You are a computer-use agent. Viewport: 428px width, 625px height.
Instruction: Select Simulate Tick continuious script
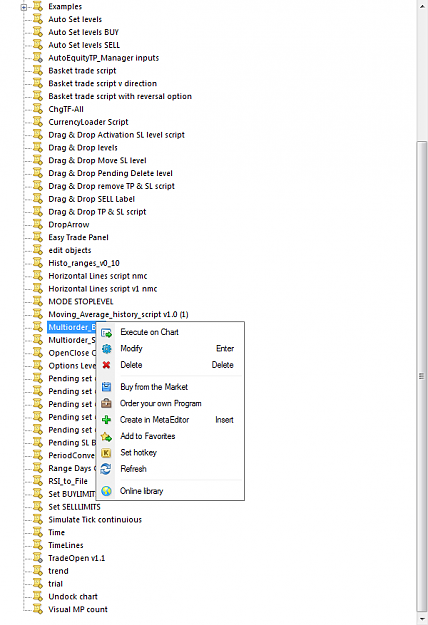click(95, 519)
